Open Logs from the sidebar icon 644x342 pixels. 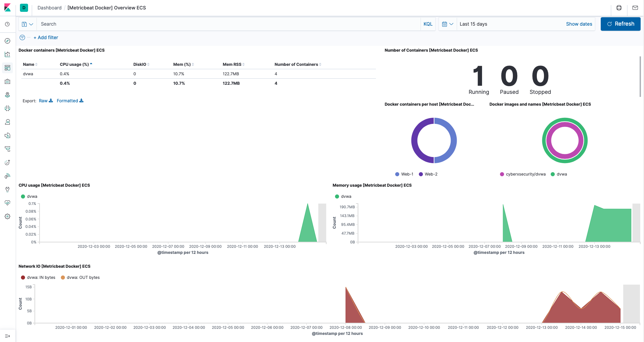(x=7, y=135)
